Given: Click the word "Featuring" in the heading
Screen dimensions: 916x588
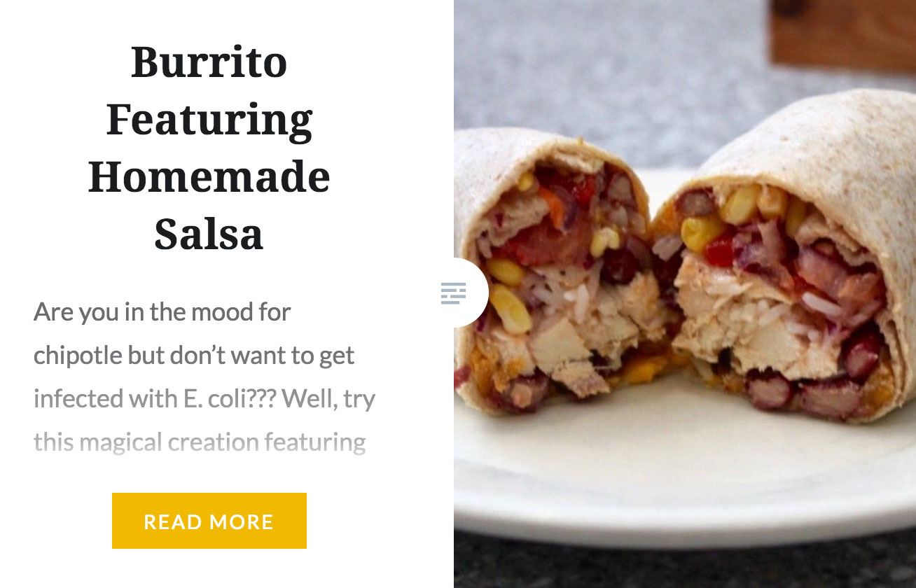Looking at the screenshot, I should tap(209, 120).
